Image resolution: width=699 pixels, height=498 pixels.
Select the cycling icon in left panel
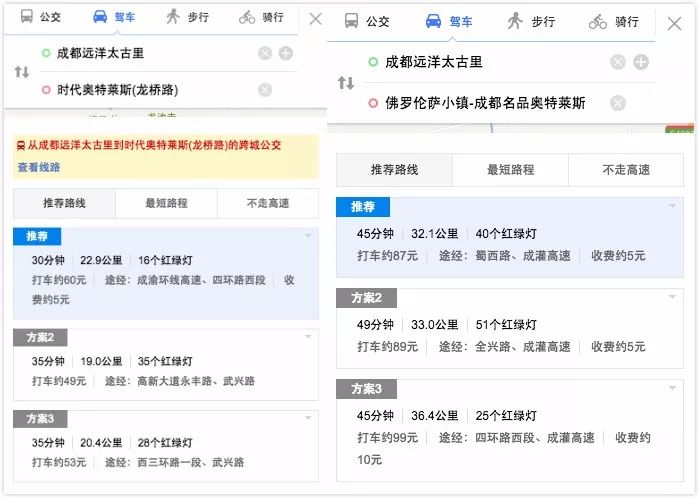click(x=247, y=17)
